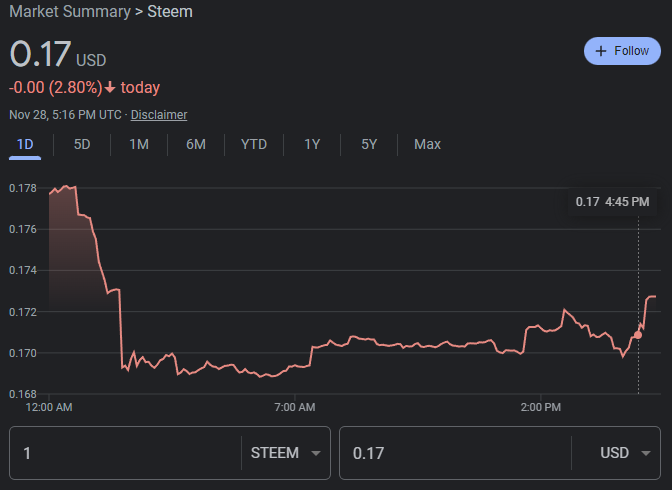This screenshot has height=490, width=672.
Task: Click the down arrow change icon
Action: click(110, 87)
